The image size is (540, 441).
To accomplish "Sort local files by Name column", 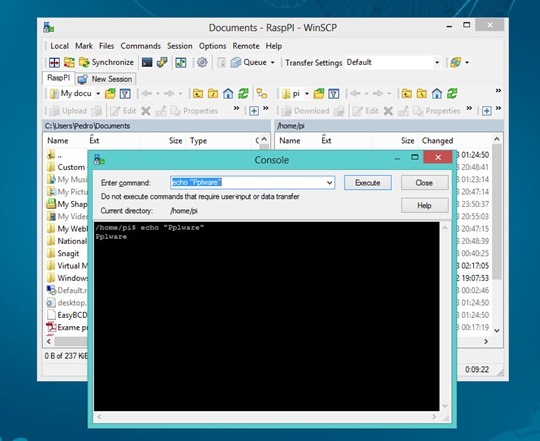I will pos(58,140).
